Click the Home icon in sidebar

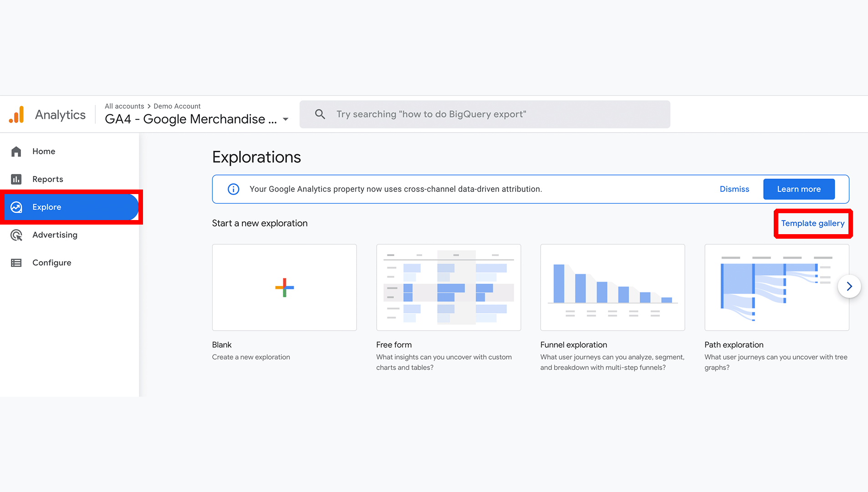[16, 151]
